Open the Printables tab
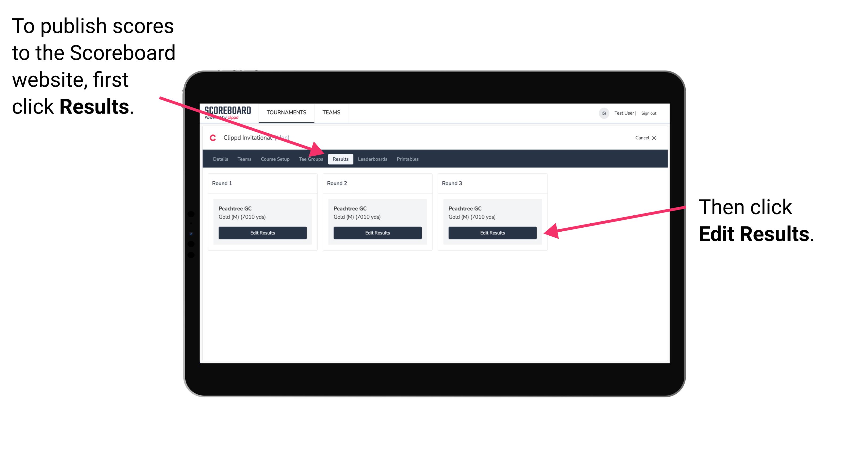Screen dimensions: 868x467 pos(408,159)
